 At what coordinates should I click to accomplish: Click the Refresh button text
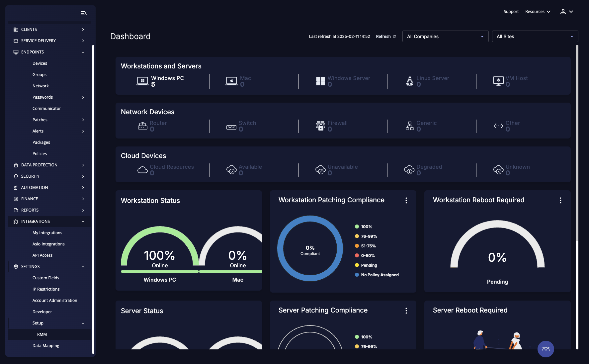pos(383,37)
